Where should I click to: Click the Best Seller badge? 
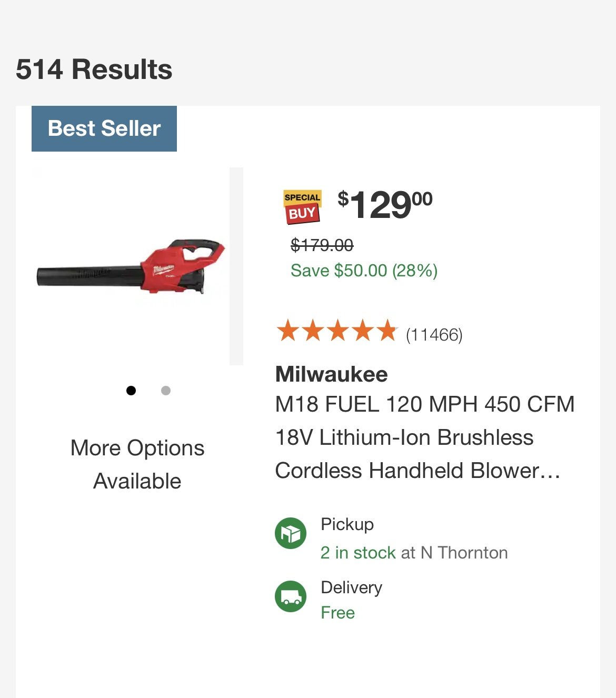click(x=104, y=128)
